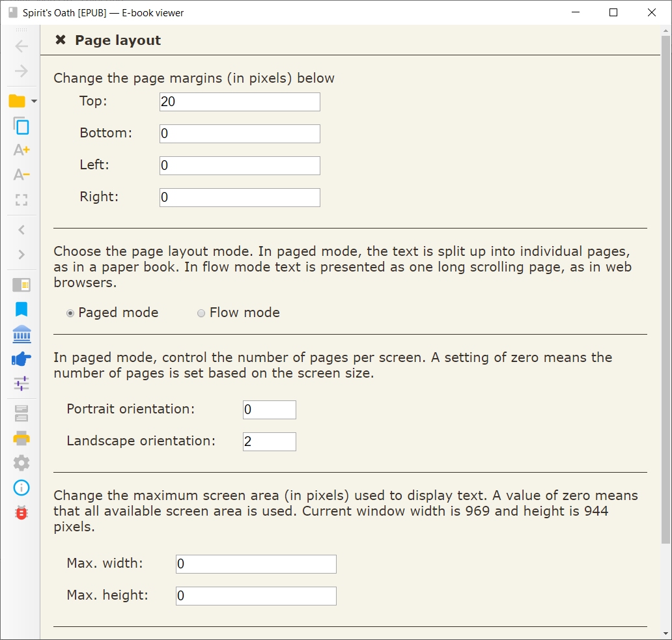This screenshot has width=672, height=640.
Task: Click the Right margin input field
Action: coord(240,197)
